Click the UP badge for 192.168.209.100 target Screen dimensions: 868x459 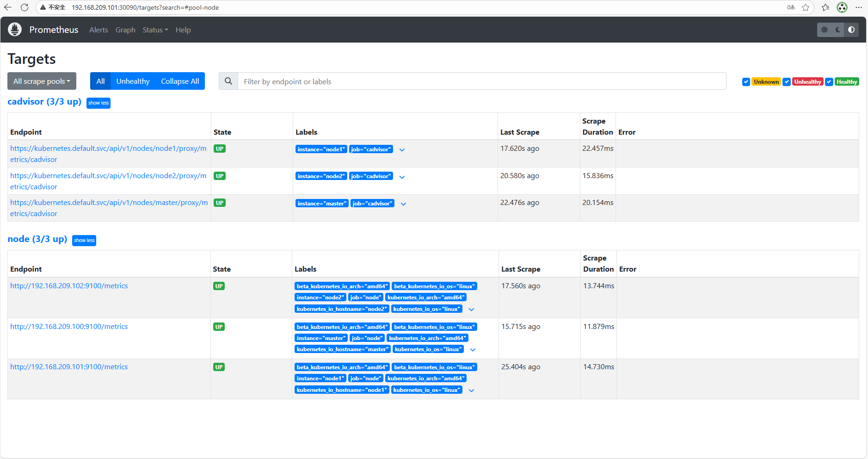(x=219, y=327)
